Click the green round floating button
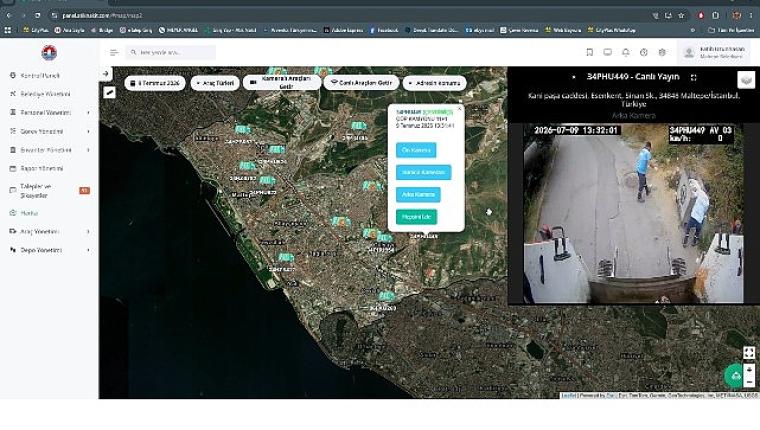Image resolution: width=760 pixels, height=430 pixels. coord(735,376)
